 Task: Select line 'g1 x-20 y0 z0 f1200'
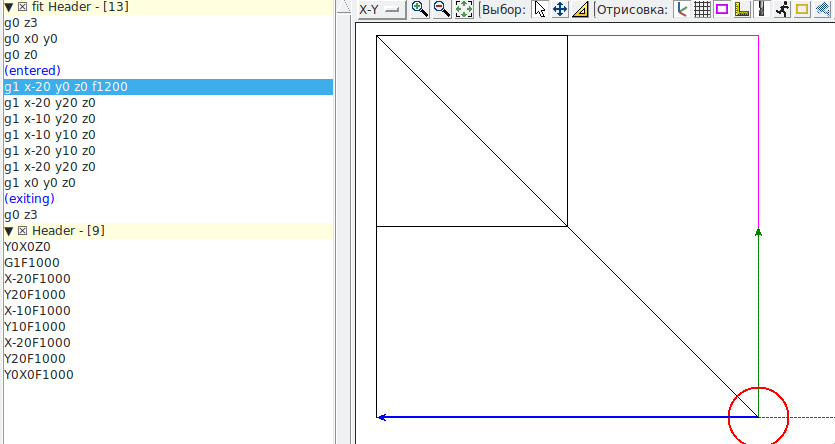[x=168, y=87]
